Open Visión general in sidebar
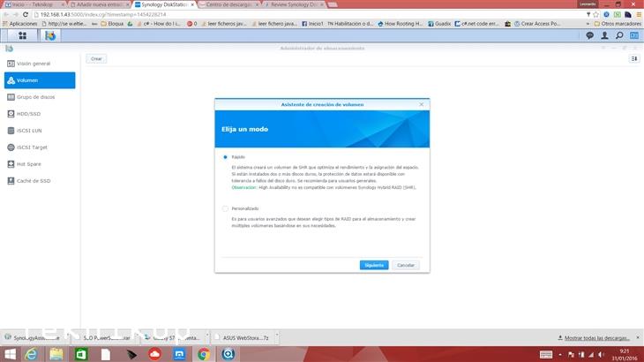The image size is (644, 362). click(35, 64)
